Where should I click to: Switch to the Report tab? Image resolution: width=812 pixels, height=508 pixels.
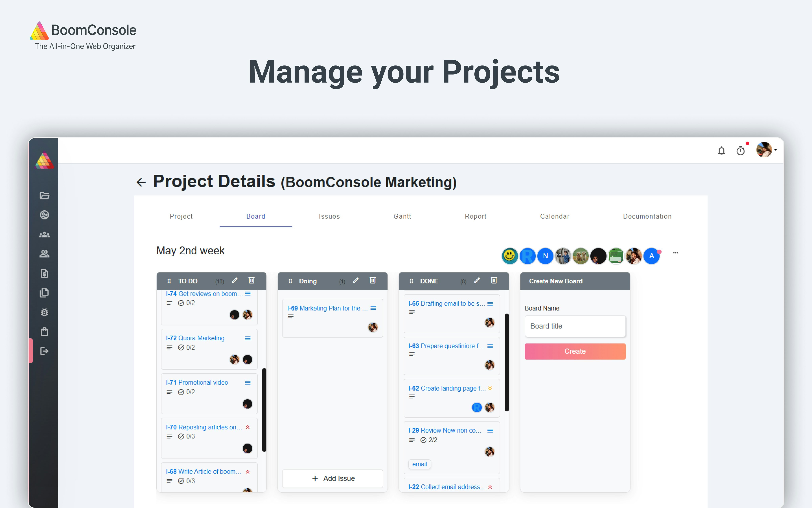point(475,216)
